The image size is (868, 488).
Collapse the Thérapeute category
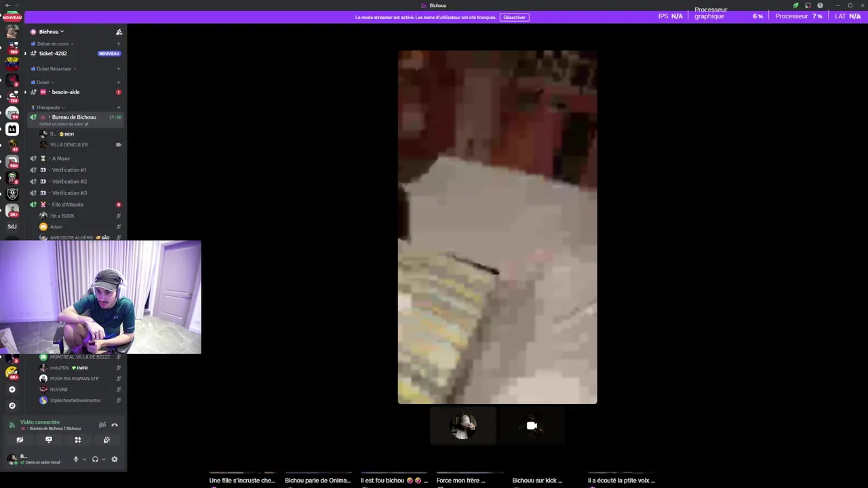[x=48, y=108]
